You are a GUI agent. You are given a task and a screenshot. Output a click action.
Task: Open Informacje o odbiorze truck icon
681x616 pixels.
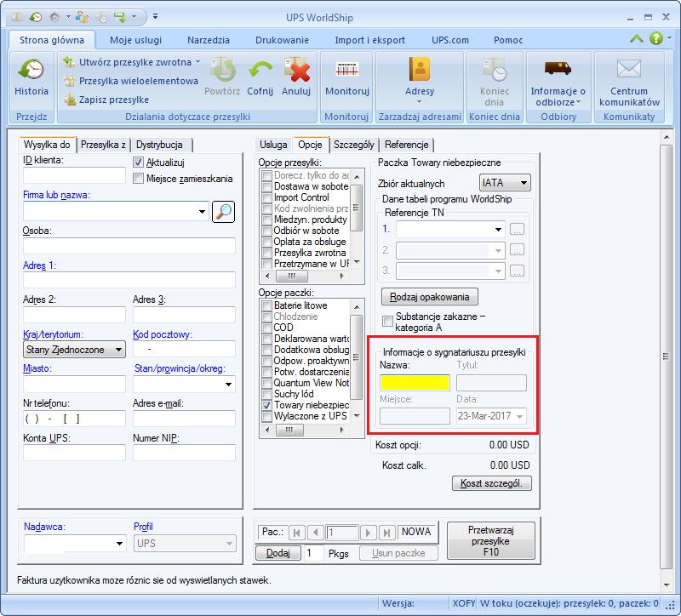coord(558,68)
